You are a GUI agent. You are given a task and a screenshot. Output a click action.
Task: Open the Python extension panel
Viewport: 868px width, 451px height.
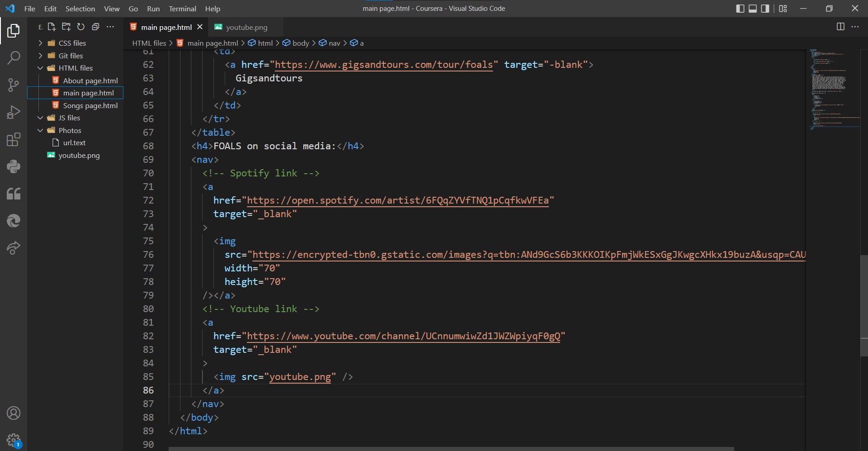[x=14, y=166]
